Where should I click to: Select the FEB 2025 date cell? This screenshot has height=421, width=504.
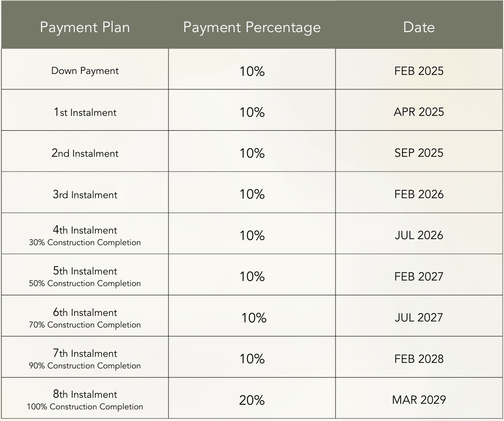[419, 71]
